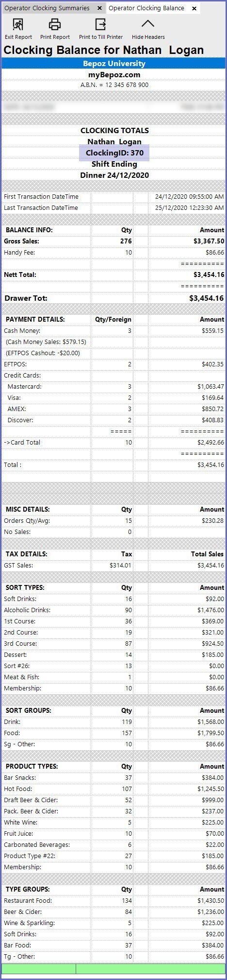This screenshot has width=227, height=980.
Task: Click the Print Report printer icon
Action: 55,24
